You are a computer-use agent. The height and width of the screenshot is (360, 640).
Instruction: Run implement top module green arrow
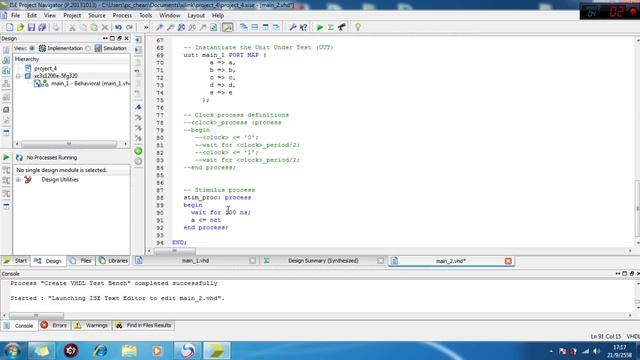(x=320, y=27)
